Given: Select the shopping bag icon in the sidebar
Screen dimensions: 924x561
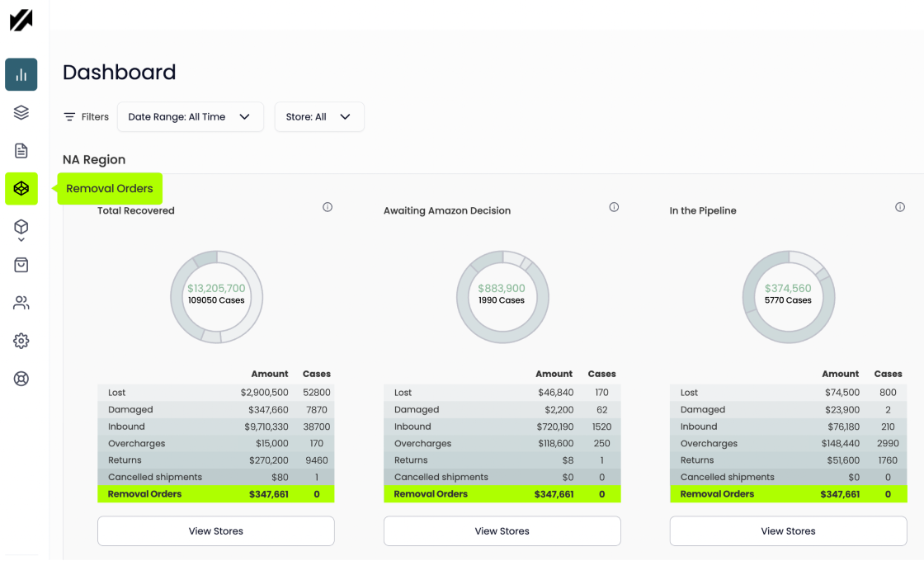Looking at the screenshot, I should (21, 264).
